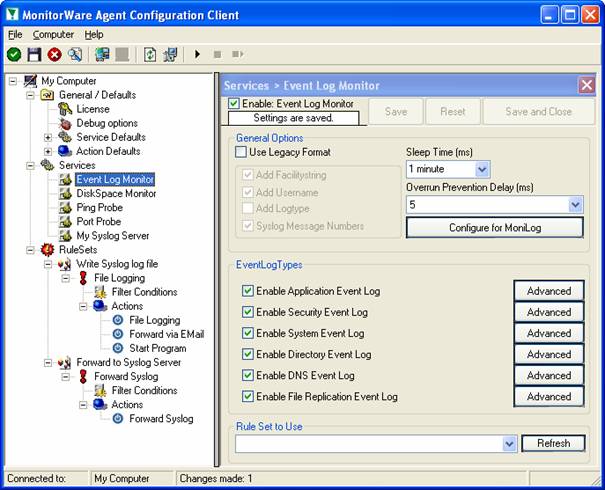Click the Action Defaults computer icon
The width and height of the screenshot is (605, 490).
[65, 151]
